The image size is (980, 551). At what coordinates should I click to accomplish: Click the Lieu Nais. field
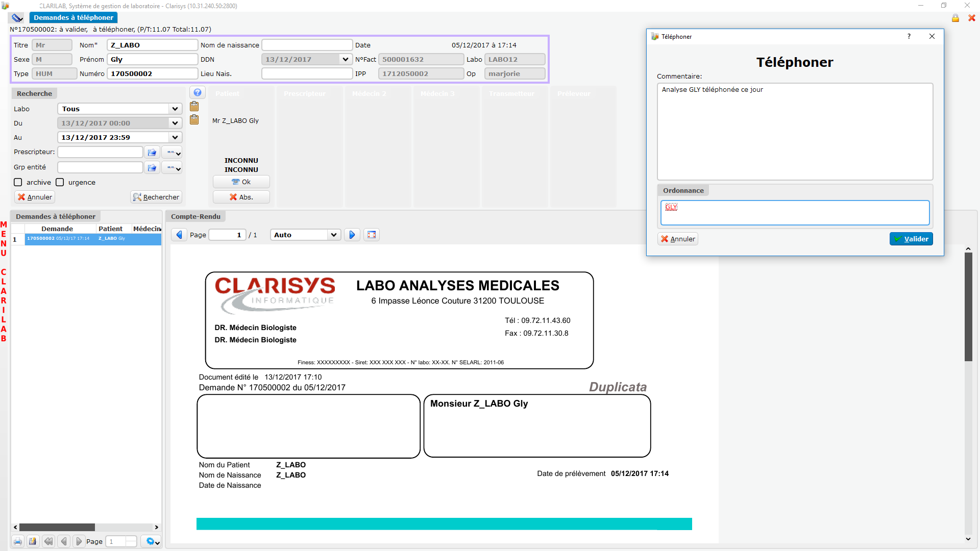pos(307,73)
